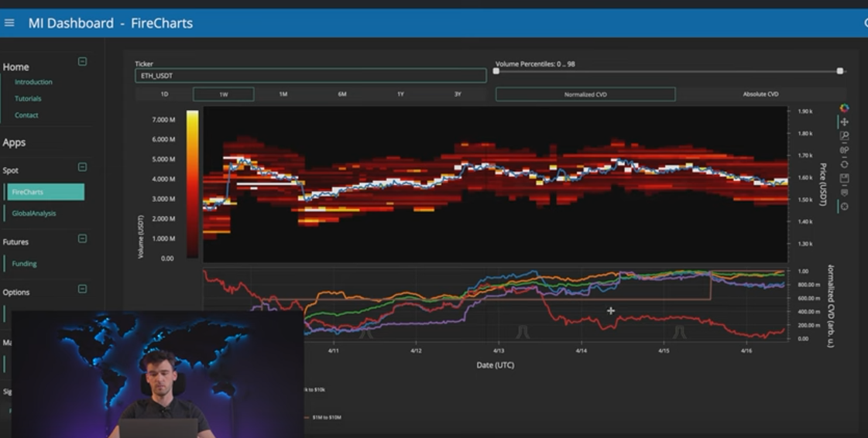The height and width of the screenshot is (438, 868).
Task: Click the right Volume Percentiles slider handle
Action: pos(840,71)
